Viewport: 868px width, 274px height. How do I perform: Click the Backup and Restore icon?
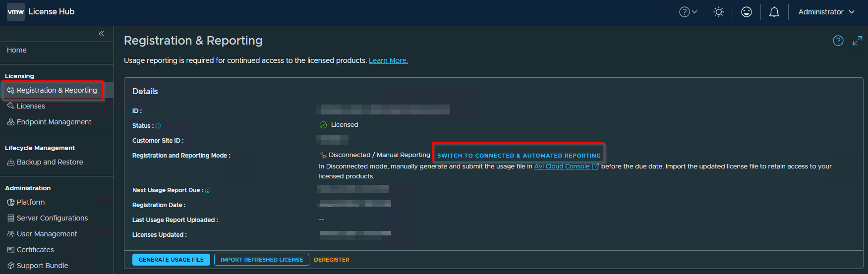[11, 162]
